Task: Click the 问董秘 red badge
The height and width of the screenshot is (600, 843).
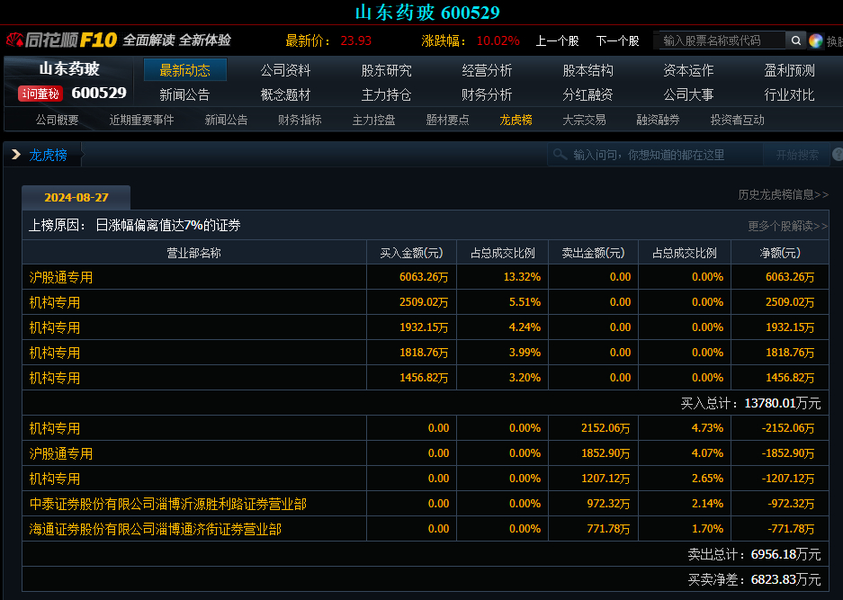Action: pos(40,94)
